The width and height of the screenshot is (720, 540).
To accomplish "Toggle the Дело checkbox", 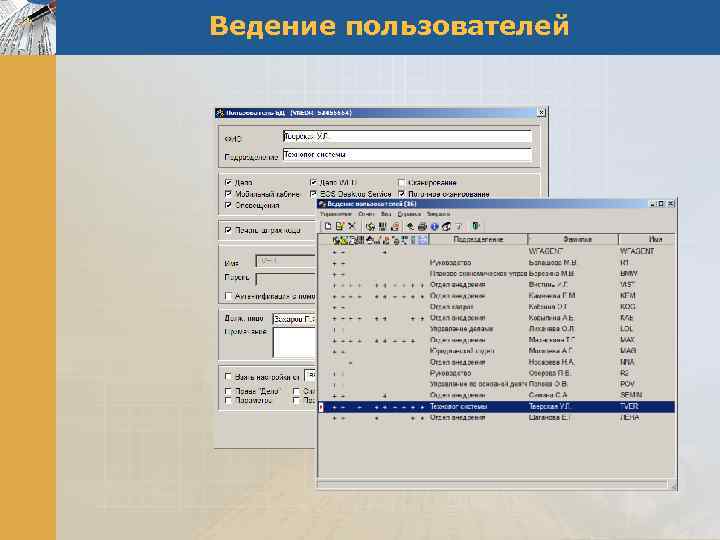I will pyautogui.click(x=228, y=182).
